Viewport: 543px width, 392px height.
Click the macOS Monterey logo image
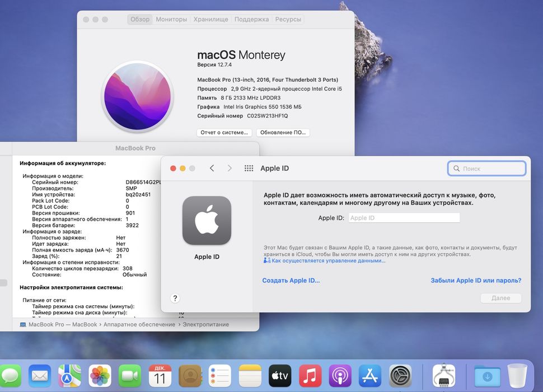[138, 97]
